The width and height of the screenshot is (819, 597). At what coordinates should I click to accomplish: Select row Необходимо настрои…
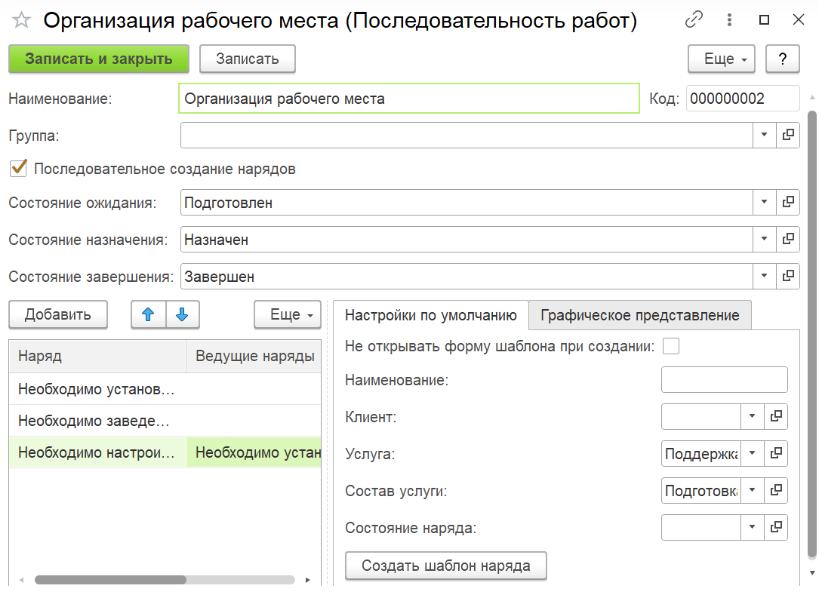point(97,452)
